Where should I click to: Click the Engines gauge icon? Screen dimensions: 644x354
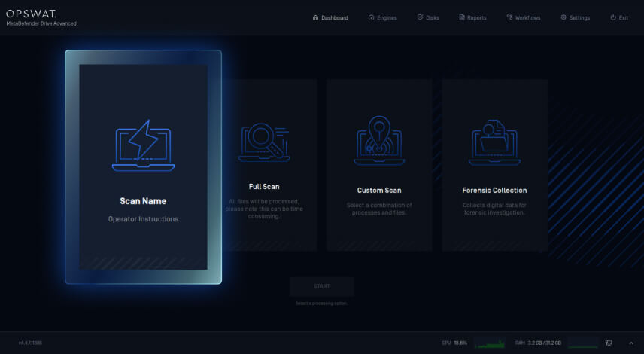372,17
